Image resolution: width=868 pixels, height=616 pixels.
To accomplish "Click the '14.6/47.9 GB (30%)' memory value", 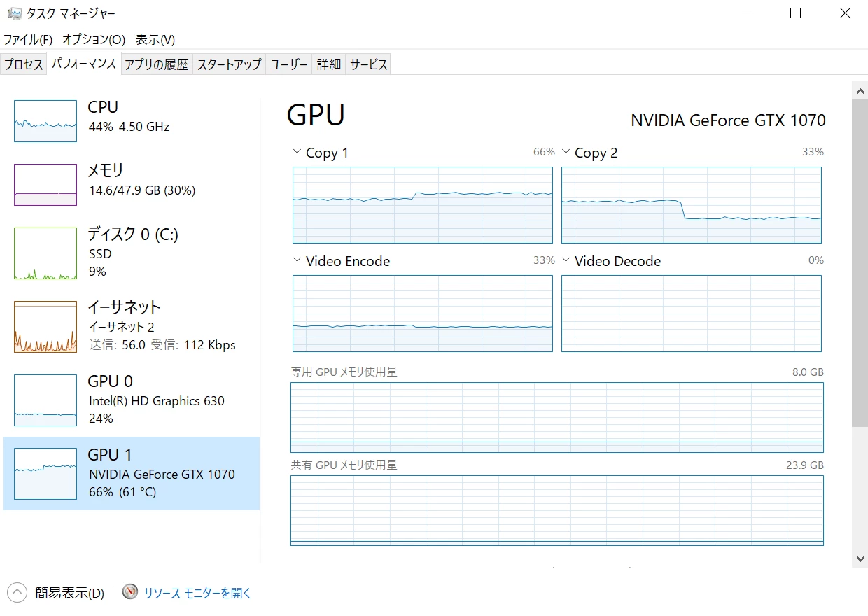I will click(141, 190).
